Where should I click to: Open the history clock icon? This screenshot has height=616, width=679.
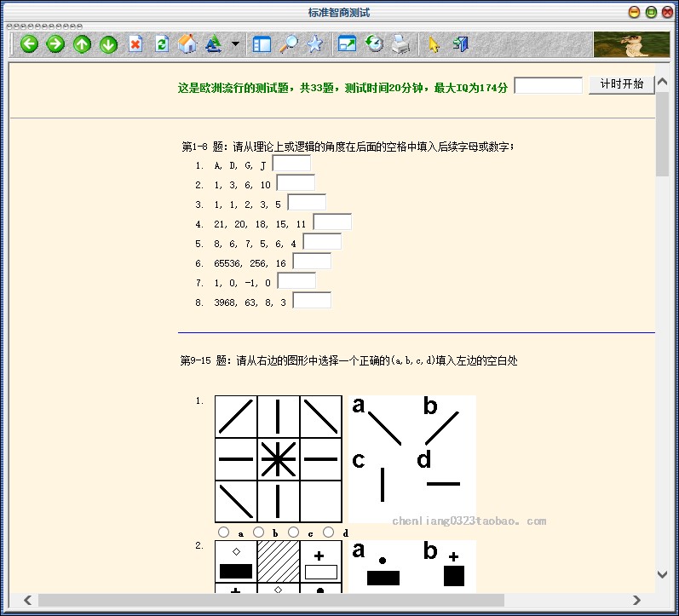(374, 44)
